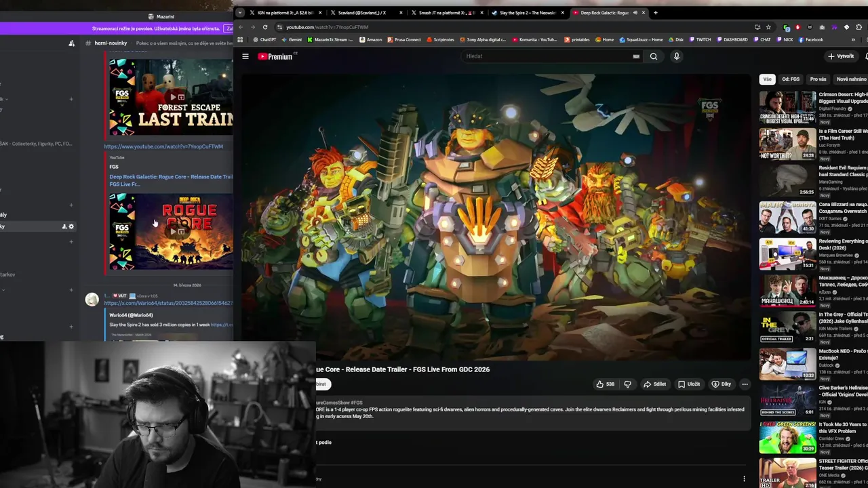Open the x.com Wario64 status link in Discord
868x488 pixels.
(168, 303)
